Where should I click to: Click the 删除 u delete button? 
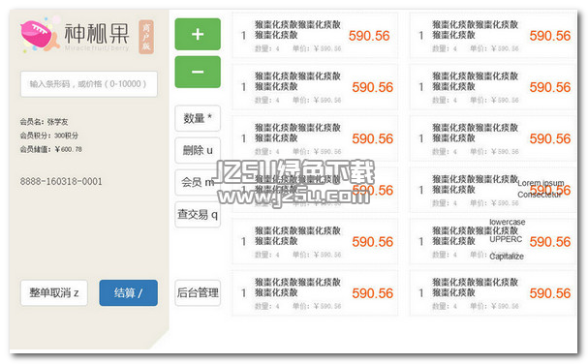point(198,150)
